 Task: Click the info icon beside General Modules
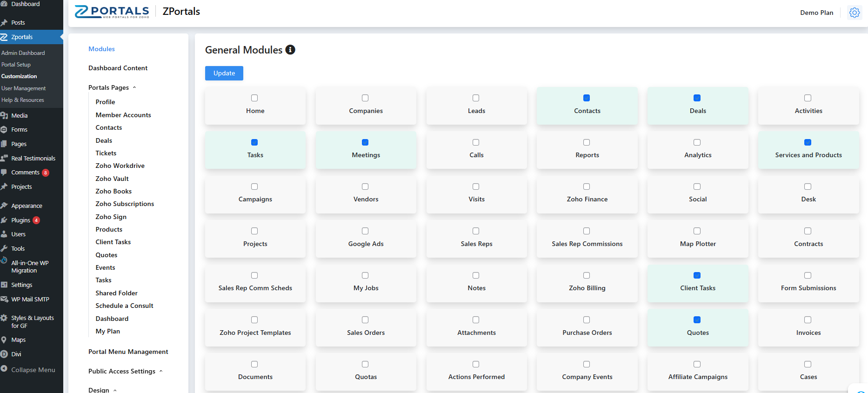pos(290,50)
